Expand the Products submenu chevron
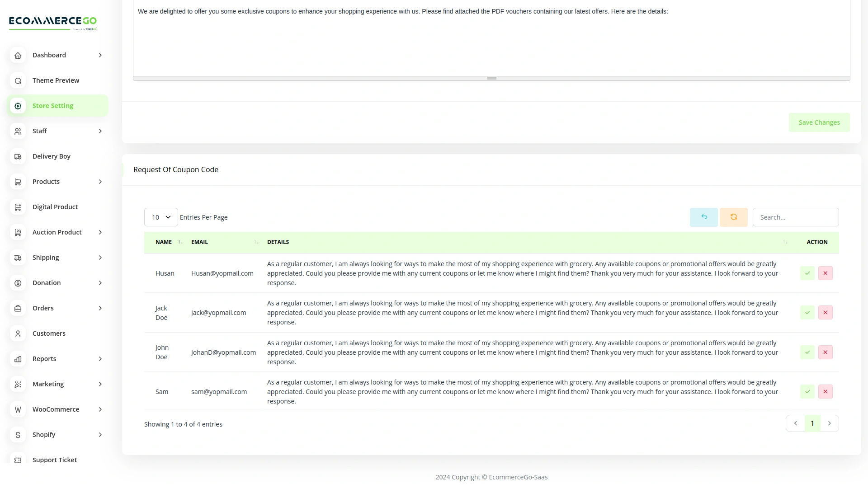This screenshot has height=488, width=868. 100,182
